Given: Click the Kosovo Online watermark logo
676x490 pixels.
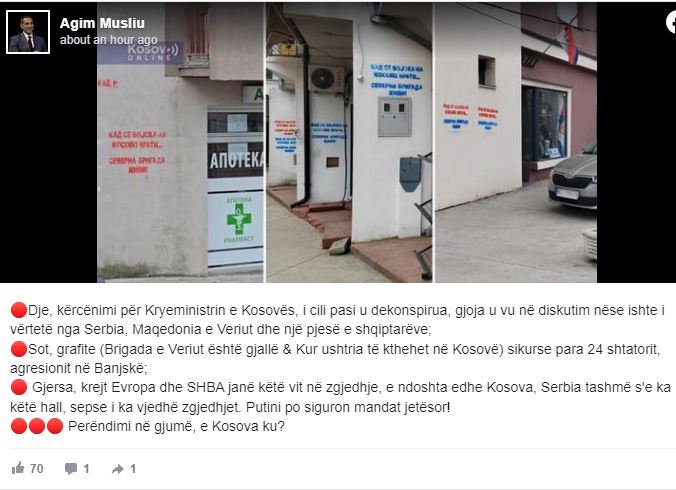Looking at the screenshot, I should click(x=152, y=52).
